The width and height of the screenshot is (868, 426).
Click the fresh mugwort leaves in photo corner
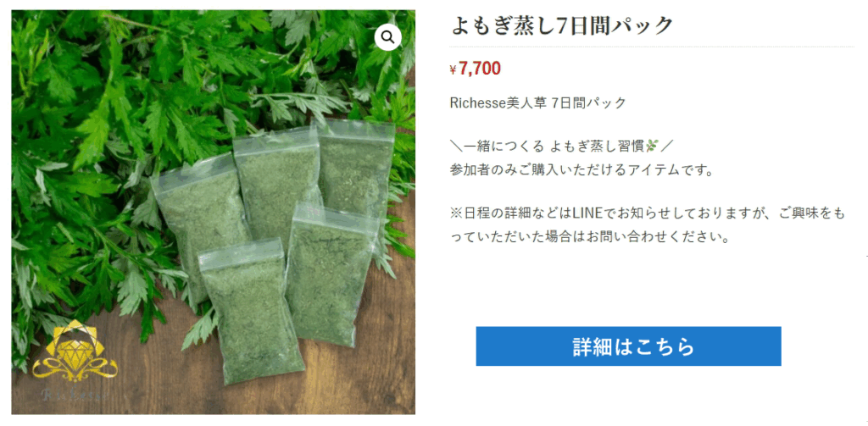(83, 83)
